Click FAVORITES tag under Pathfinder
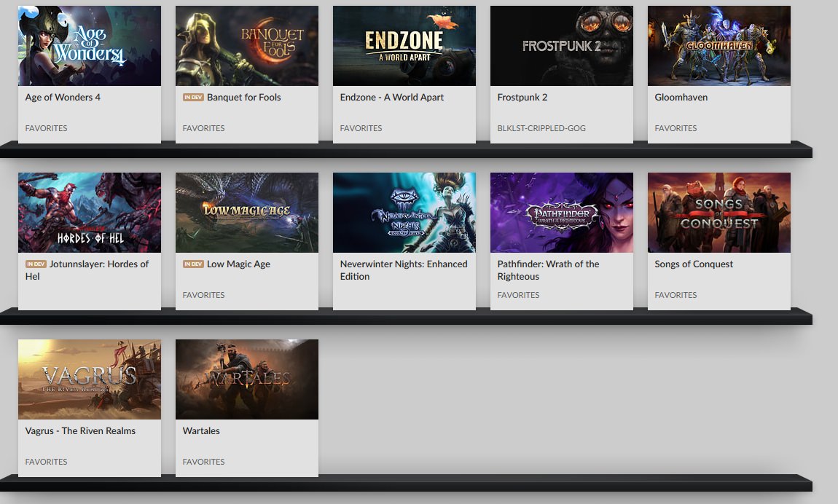 pos(518,295)
